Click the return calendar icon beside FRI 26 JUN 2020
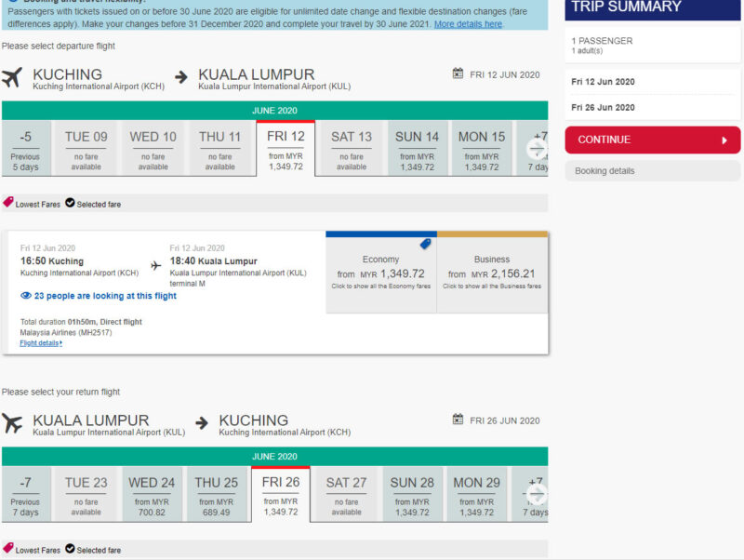The height and width of the screenshot is (560, 744). [458, 420]
